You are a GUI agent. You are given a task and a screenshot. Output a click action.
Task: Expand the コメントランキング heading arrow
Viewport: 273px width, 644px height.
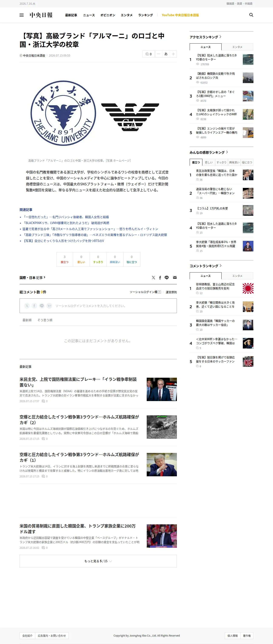220,266
